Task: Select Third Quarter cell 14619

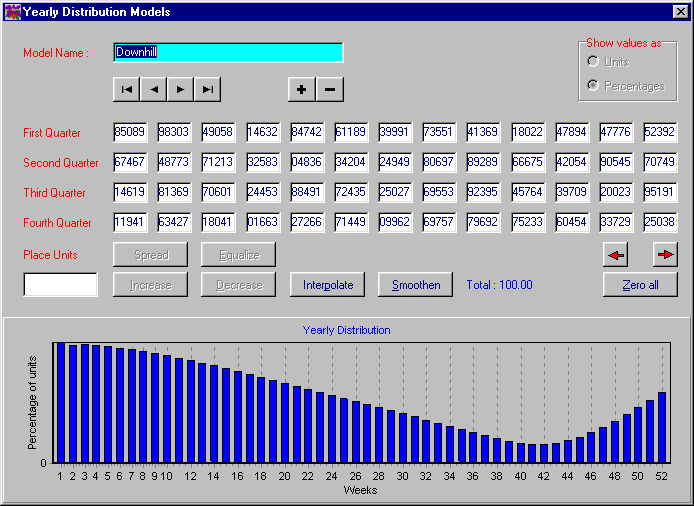Action: coord(130,192)
